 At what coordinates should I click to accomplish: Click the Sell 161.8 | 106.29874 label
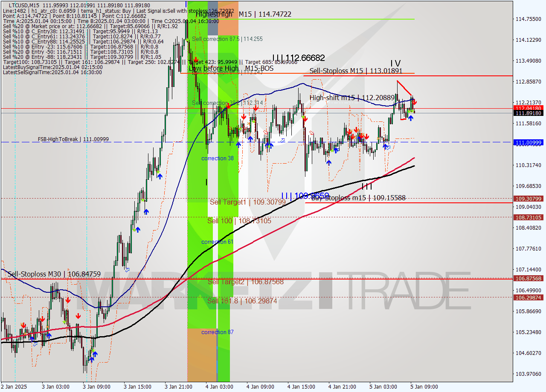click(x=242, y=301)
